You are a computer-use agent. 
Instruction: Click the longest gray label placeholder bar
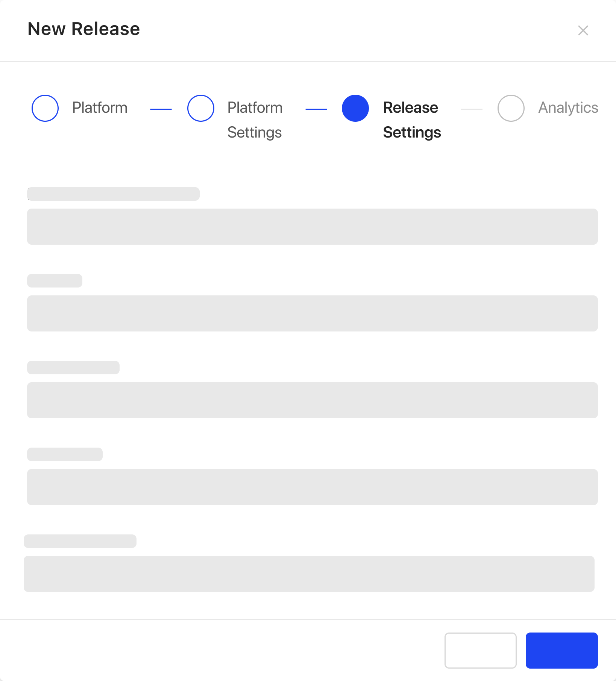pyautogui.click(x=113, y=194)
